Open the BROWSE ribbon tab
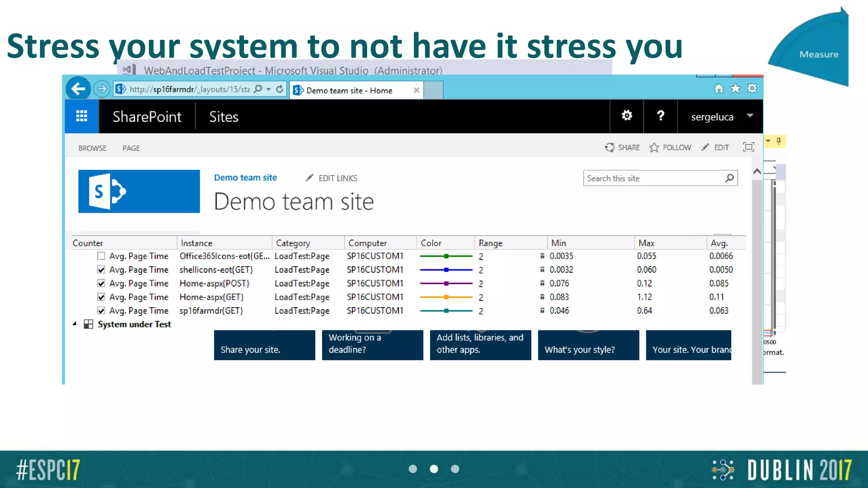Screen dimensions: 868x488 [x=92, y=148]
